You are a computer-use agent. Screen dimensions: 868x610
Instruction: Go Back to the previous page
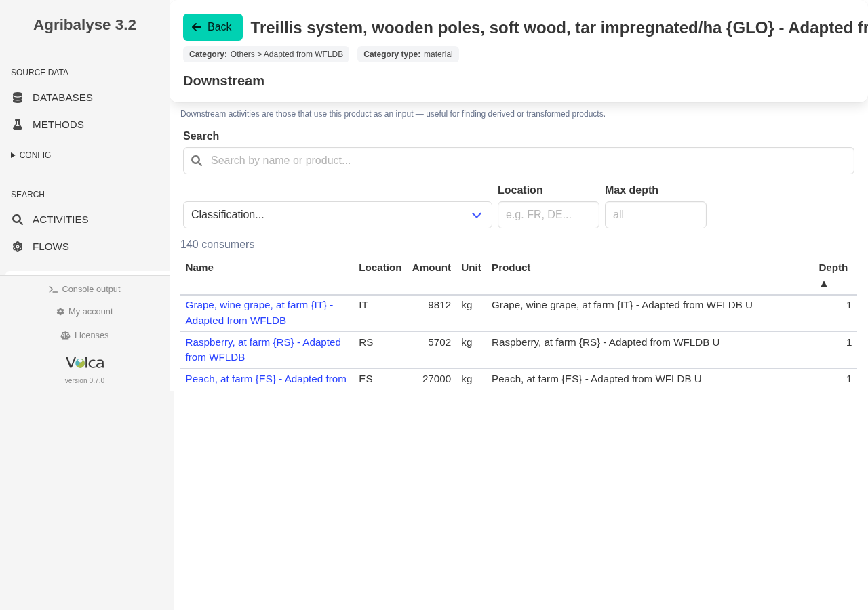(x=213, y=27)
